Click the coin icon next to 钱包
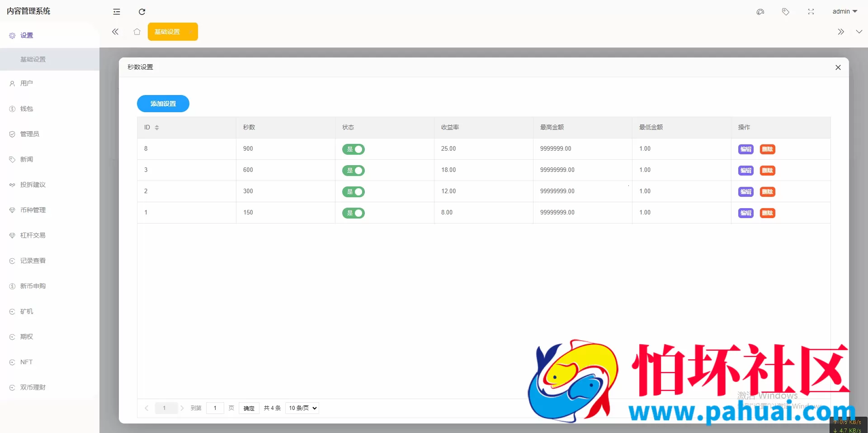The width and height of the screenshot is (868, 433). tap(12, 109)
